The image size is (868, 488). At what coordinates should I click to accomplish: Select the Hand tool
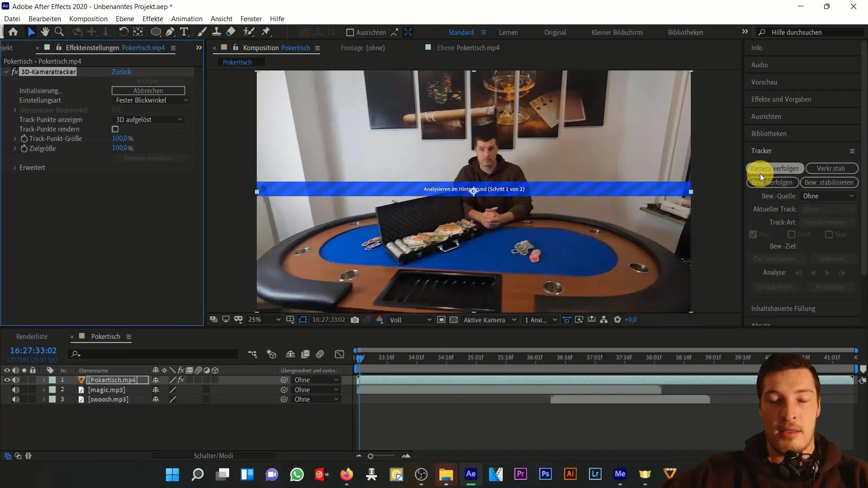coord(45,32)
